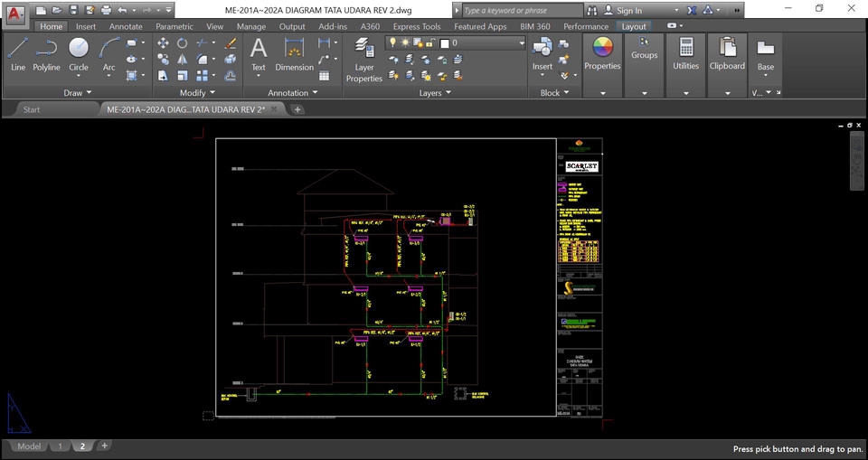Click the Make Current layer icon
The width and height of the screenshot is (868, 460).
[x=458, y=60]
